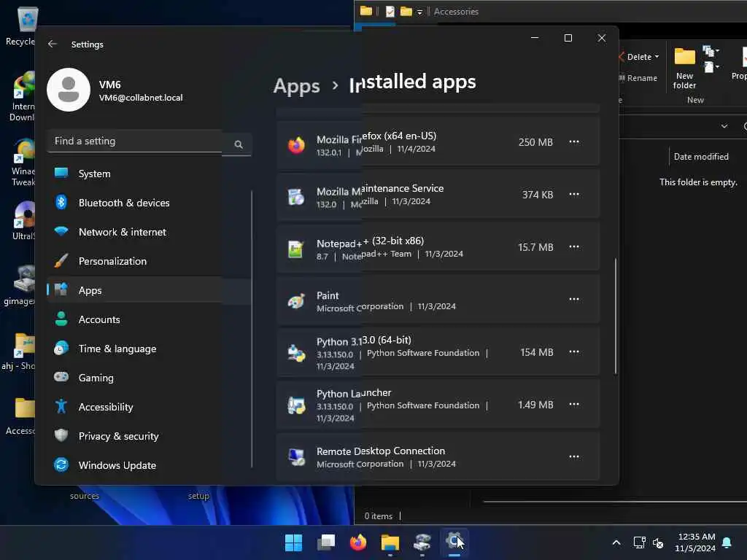
Task: Click the VM6 user profile avatar
Action: [69, 90]
